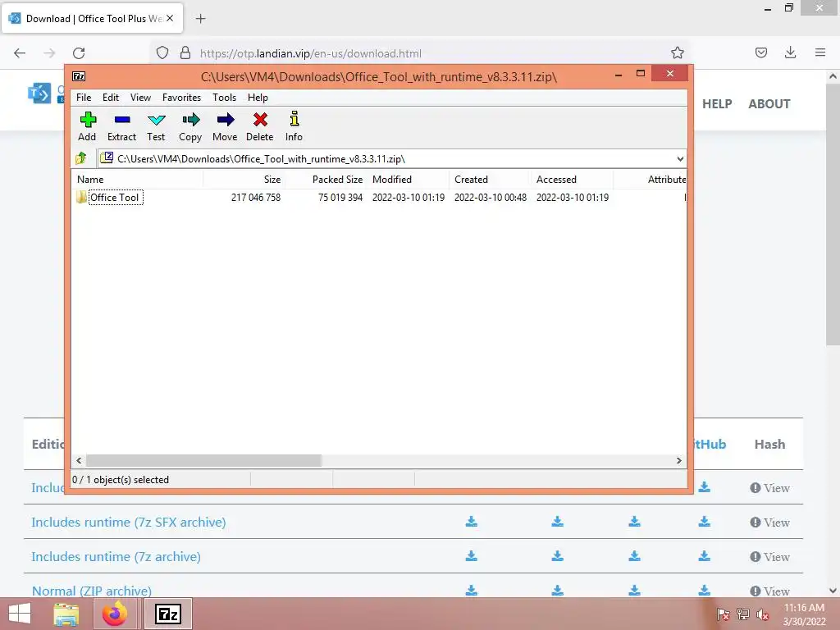Close the Office Tool Plus tab
The image size is (840, 630).
[x=170, y=18]
